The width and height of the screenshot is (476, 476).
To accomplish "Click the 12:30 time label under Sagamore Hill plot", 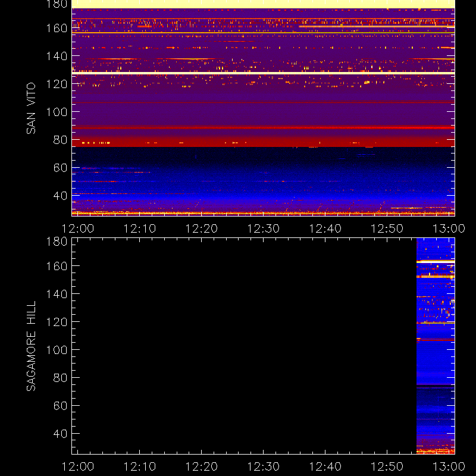I will 264,466.
